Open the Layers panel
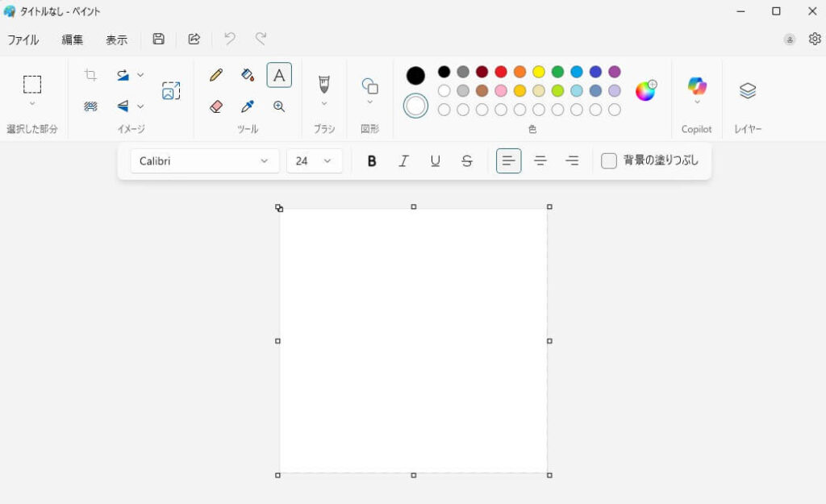 [748, 91]
